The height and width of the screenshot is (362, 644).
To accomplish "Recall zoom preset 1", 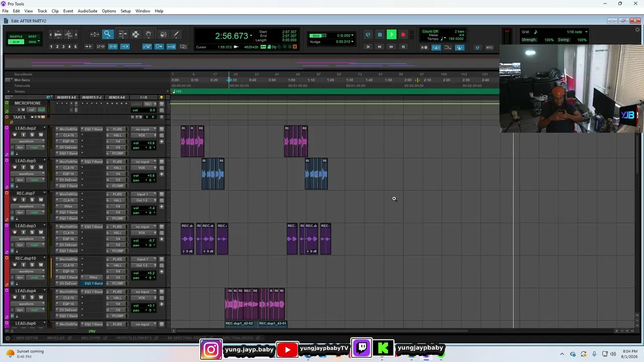I will coord(51,47).
